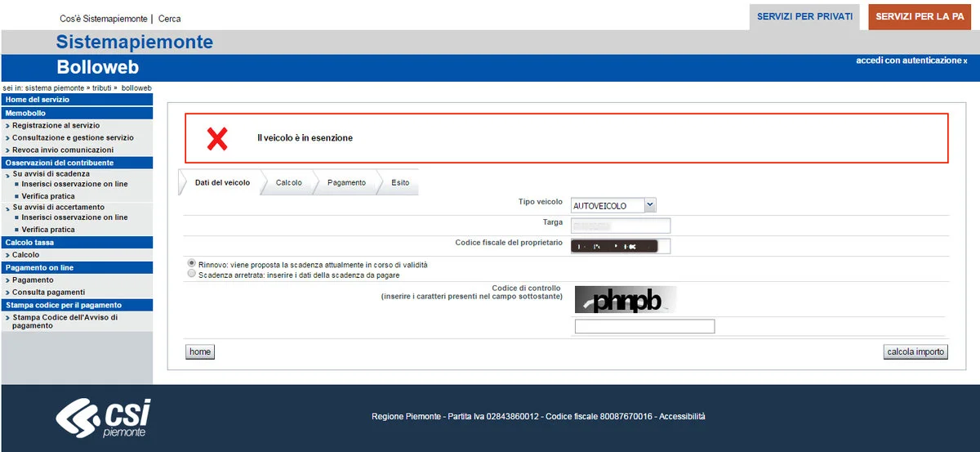The image size is (980, 452).
Task: Click the calcola importo button
Action: 915,351
